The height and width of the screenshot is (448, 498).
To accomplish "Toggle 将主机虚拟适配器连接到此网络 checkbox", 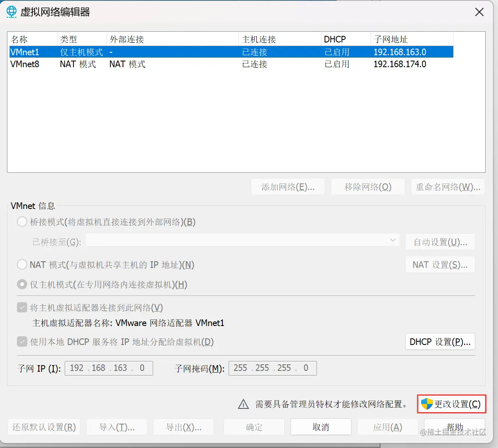I will [x=22, y=307].
